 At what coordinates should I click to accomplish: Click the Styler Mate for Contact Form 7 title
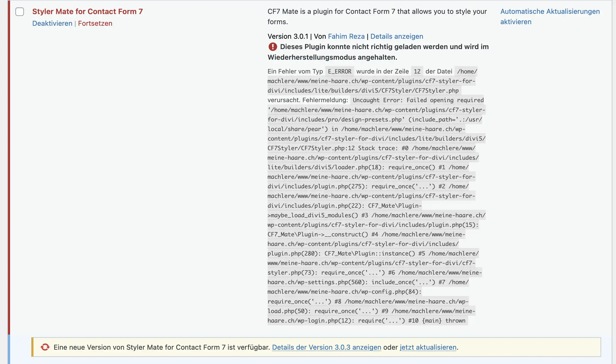(x=87, y=11)
